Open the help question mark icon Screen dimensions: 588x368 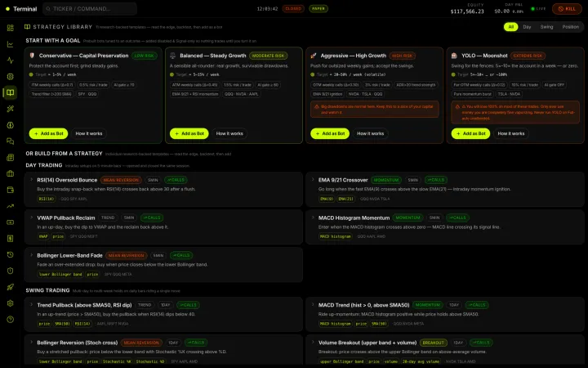(x=10, y=319)
